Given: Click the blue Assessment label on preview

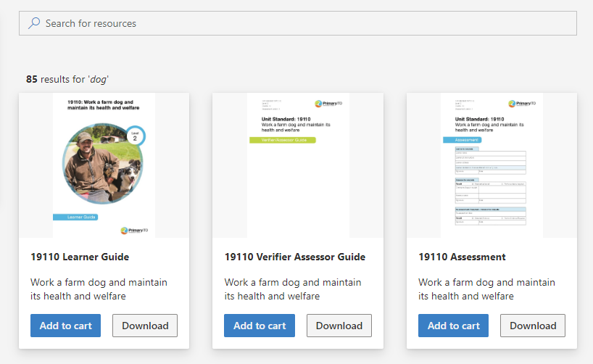Looking at the screenshot, I should (x=462, y=140).
